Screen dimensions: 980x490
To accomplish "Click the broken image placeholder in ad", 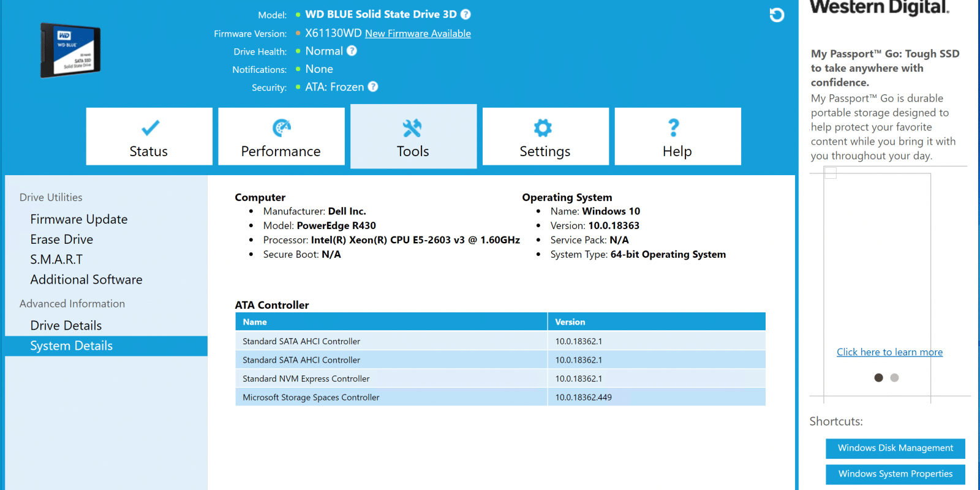I will coord(831,173).
